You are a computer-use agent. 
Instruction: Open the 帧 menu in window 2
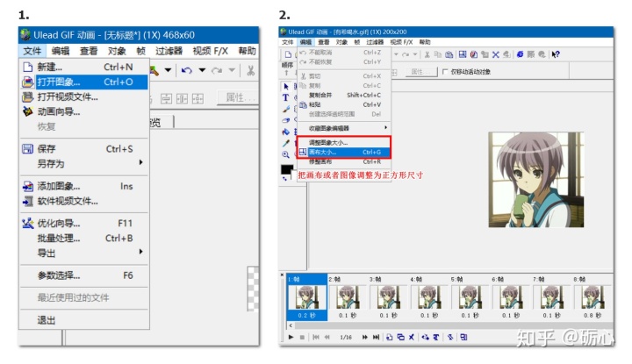[356, 42]
